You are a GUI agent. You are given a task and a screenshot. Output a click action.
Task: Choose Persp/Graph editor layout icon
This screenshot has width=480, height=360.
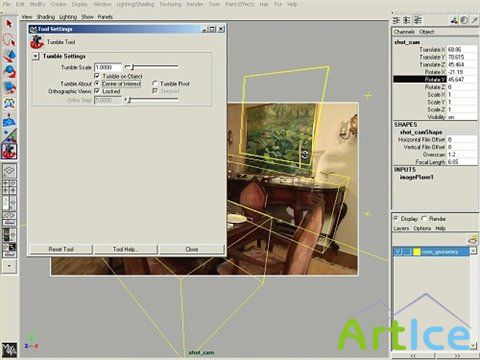9,219
